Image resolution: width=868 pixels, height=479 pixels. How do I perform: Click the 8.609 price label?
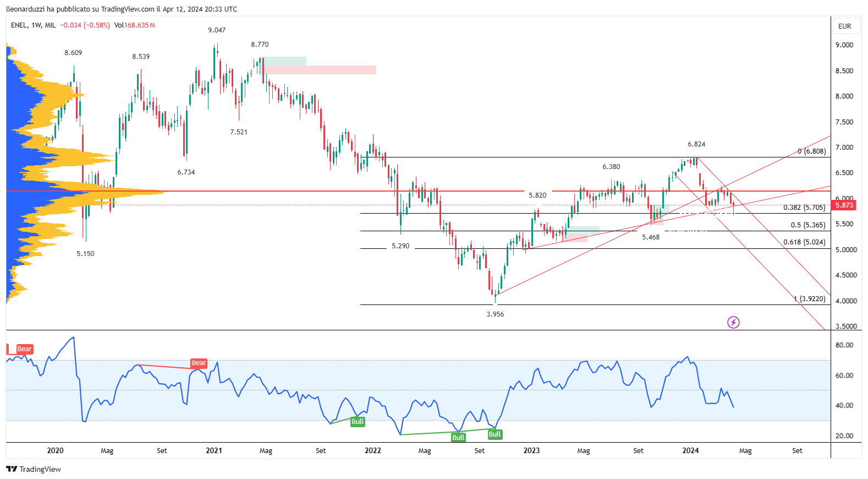pos(73,53)
